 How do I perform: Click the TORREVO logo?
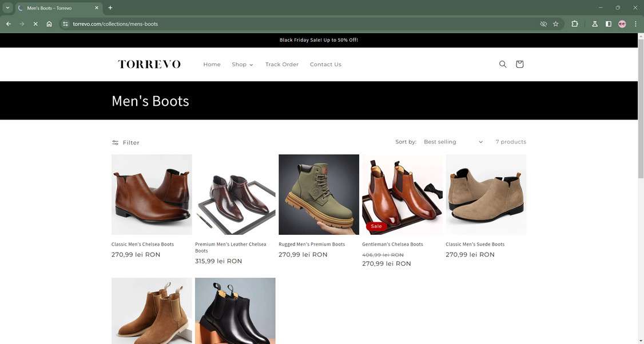click(x=149, y=64)
